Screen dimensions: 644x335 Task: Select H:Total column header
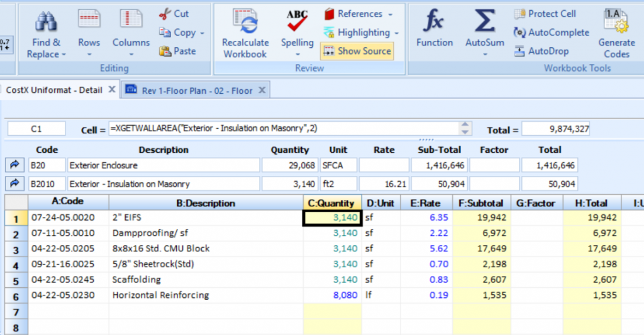click(591, 203)
